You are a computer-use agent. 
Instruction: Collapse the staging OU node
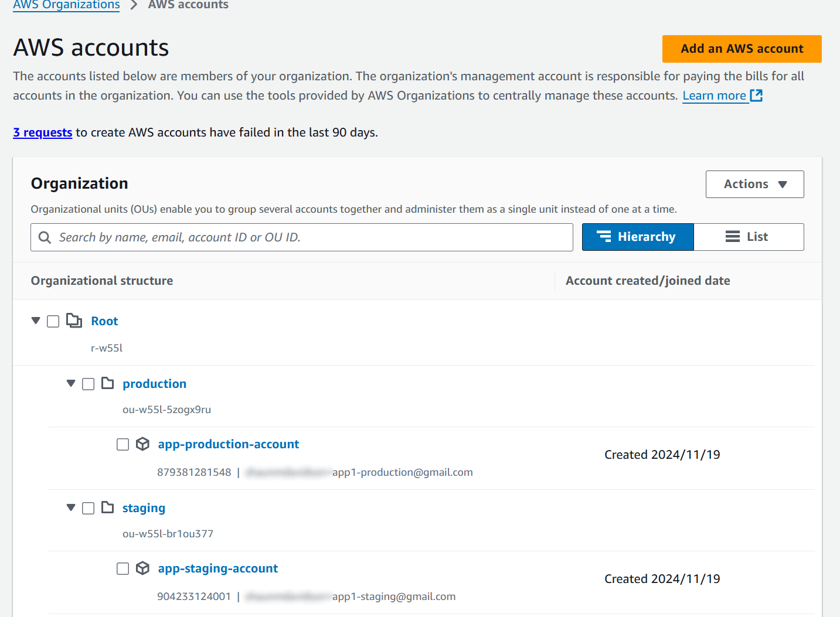coord(71,507)
